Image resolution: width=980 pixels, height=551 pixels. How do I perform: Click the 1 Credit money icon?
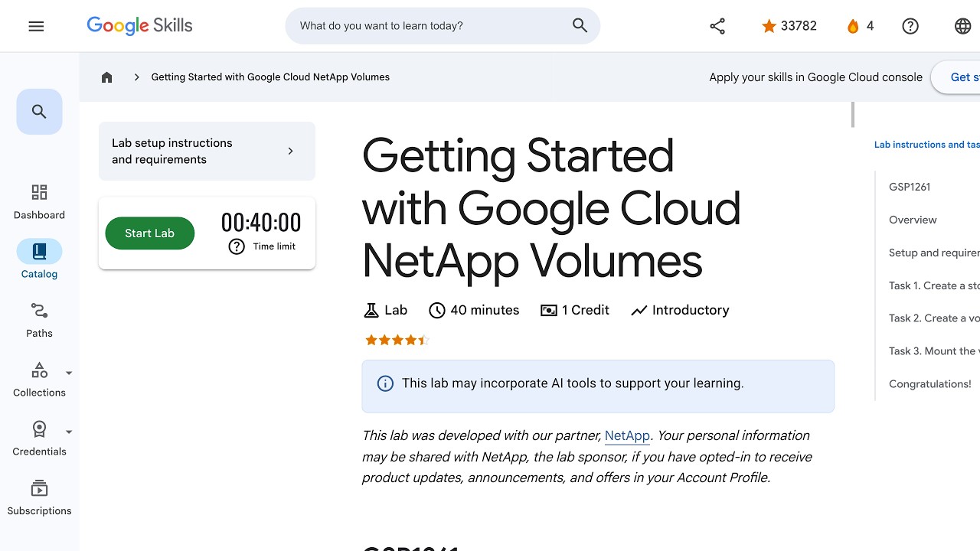click(549, 310)
